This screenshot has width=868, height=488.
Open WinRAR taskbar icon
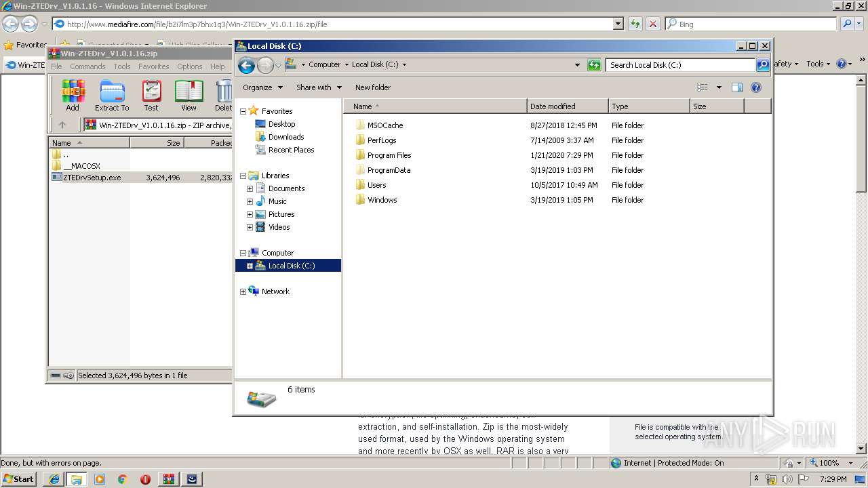(168, 479)
